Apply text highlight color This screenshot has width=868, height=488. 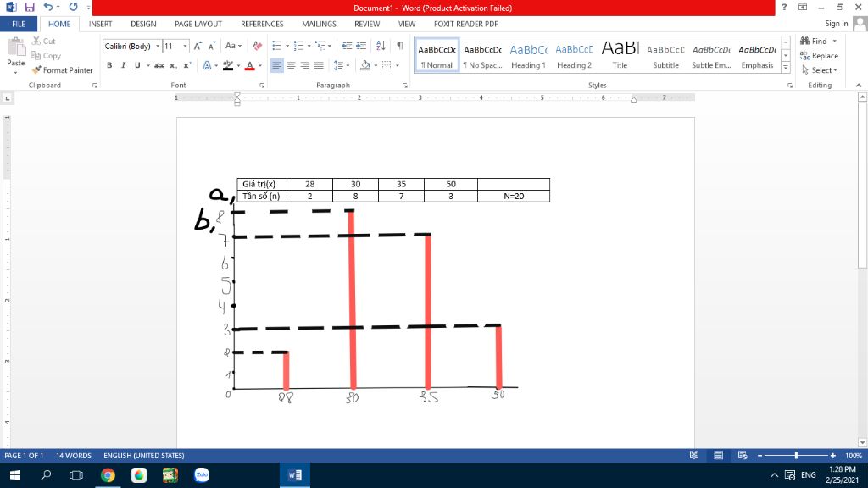click(x=227, y=65)
